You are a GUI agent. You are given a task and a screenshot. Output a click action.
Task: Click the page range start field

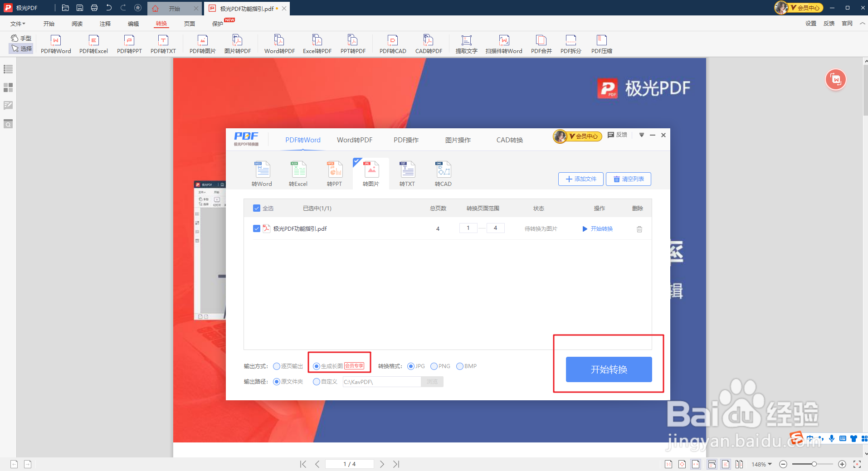coord(468,228)
